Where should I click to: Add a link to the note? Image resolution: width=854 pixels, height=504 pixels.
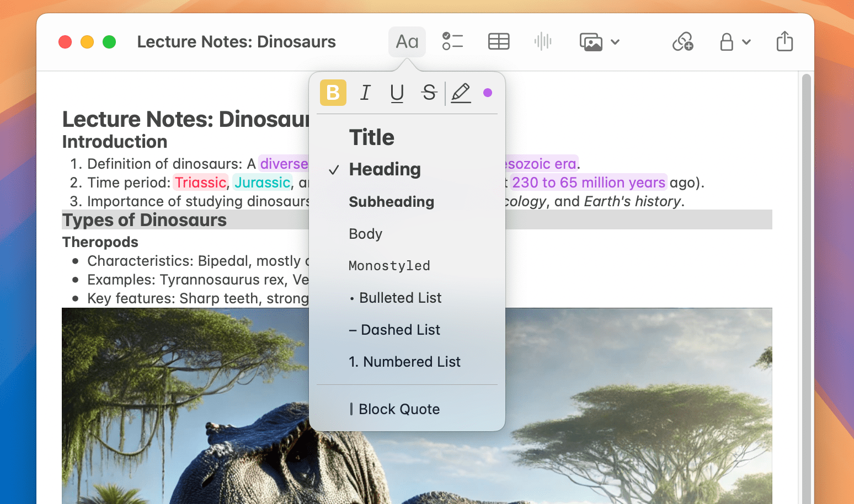pyautogui.click(x=683, y=41)
